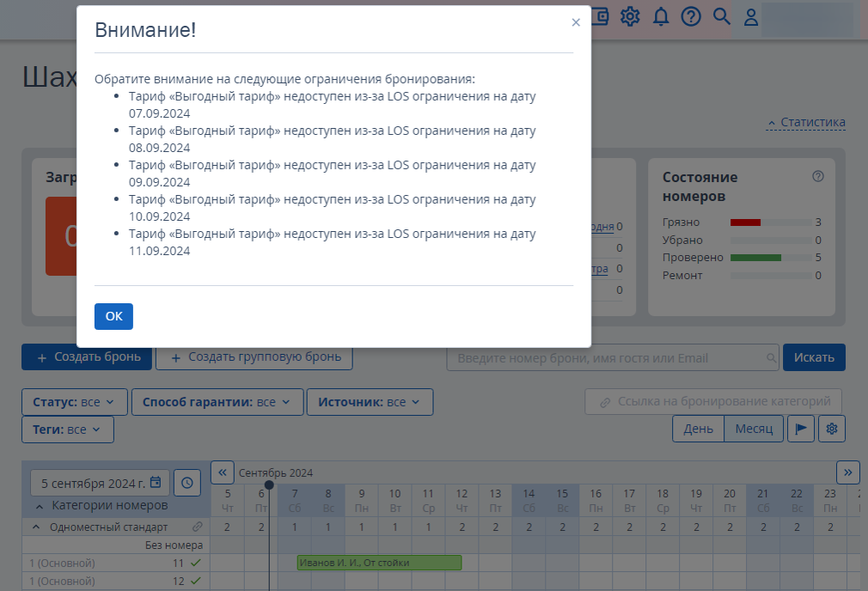Click the Ремонт status label
Image resolution: width=868 pixels, height=591 pixels.
point(682,276)
